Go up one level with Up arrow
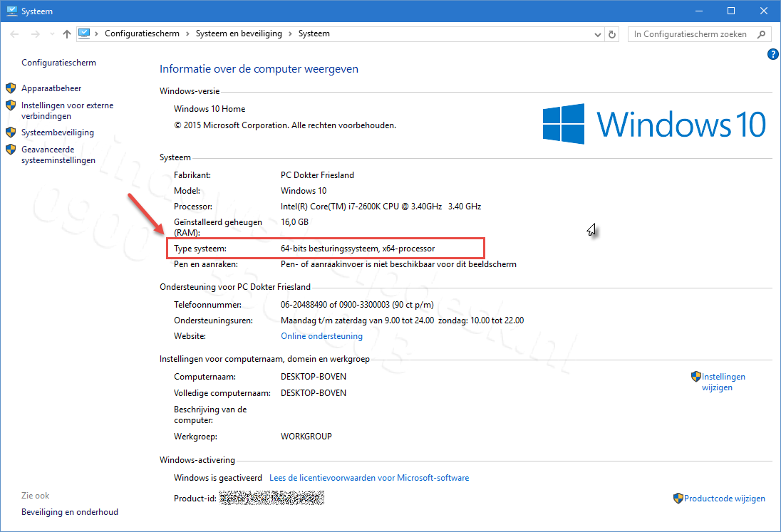Image resolution: width=781 pixels, height=532 pixels. [x=67, y=34]
